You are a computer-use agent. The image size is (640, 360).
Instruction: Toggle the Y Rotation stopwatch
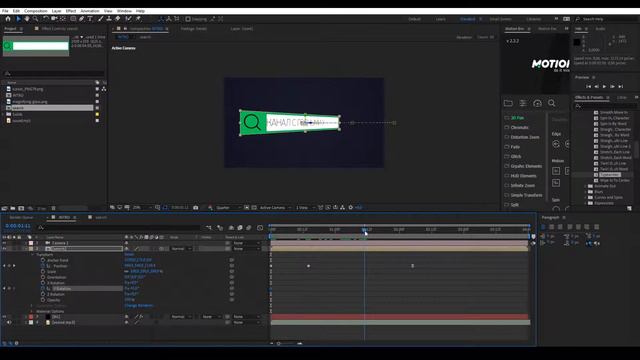coord(43,289)
